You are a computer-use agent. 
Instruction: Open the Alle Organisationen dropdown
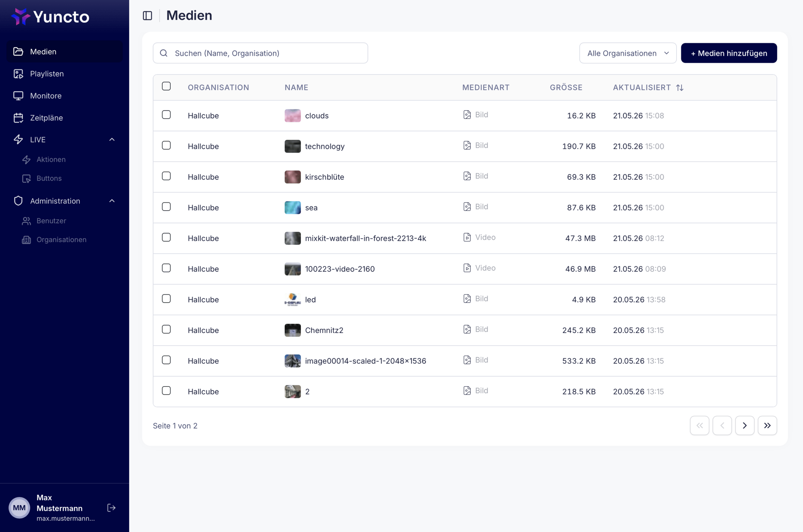click(628, 53)
